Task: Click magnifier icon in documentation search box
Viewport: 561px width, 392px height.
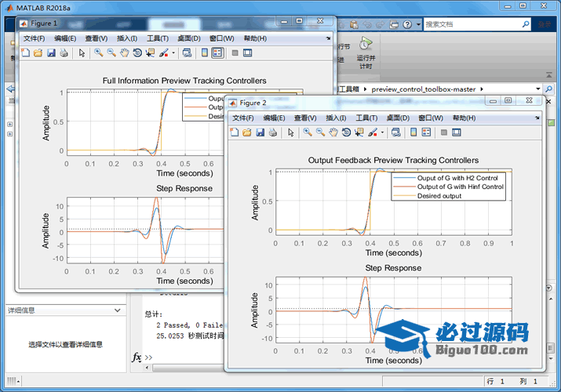Action: point(526,24)
